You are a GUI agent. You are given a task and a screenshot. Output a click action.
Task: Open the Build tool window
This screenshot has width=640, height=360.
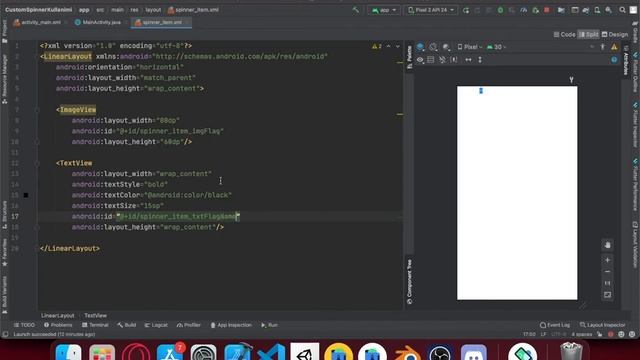[127, 325]
